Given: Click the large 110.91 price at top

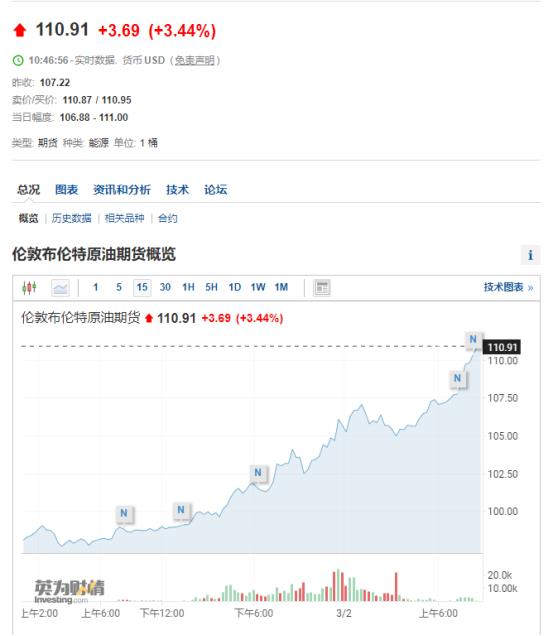Looking at the screenshot, I should click(62, 30).
